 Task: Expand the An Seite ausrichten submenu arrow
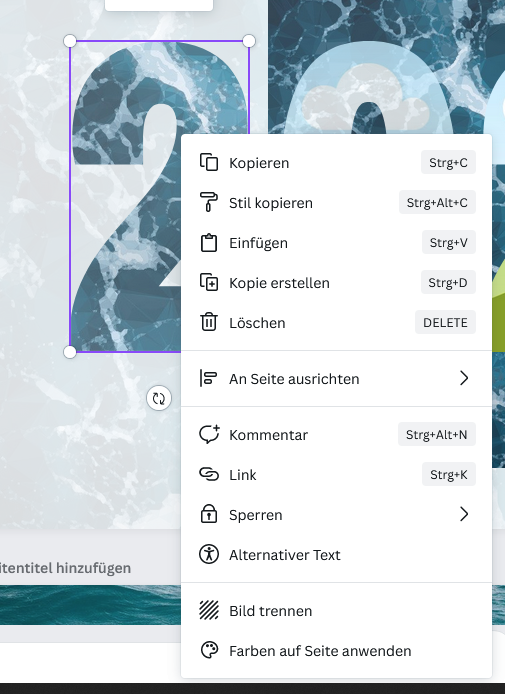(x=463, y=378)
